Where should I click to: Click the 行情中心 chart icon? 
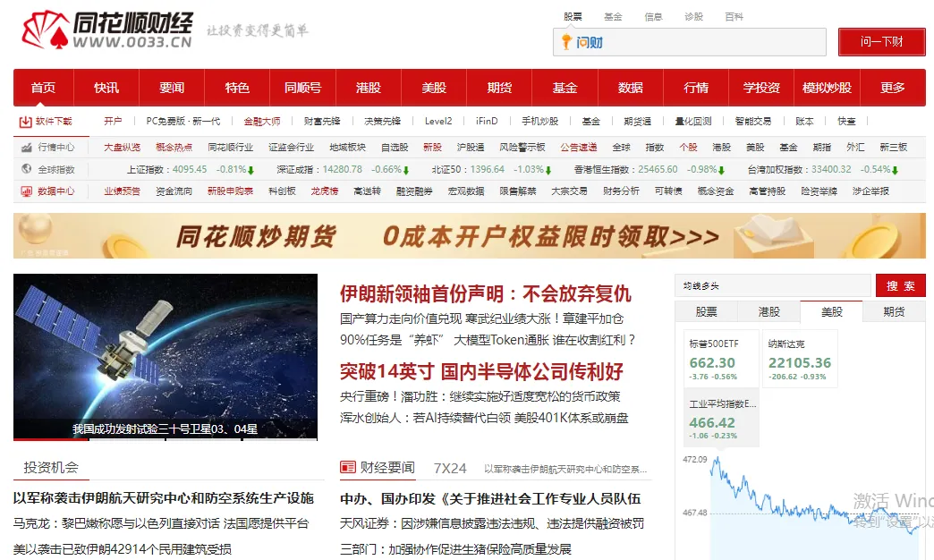pyautogui.click(x=26, y=147)
